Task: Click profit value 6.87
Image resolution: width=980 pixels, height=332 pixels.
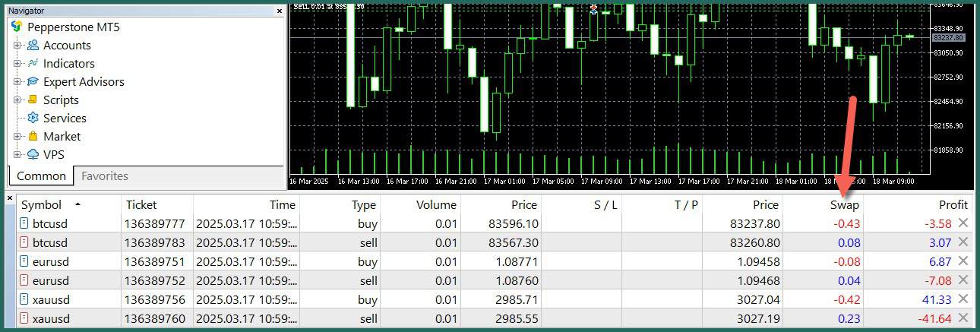Action: coord(941,262)
